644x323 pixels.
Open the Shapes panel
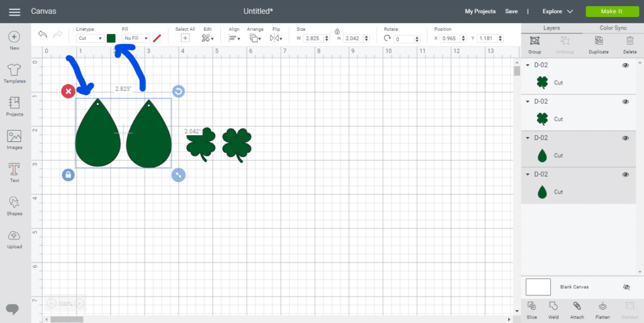tap(14, 205)
